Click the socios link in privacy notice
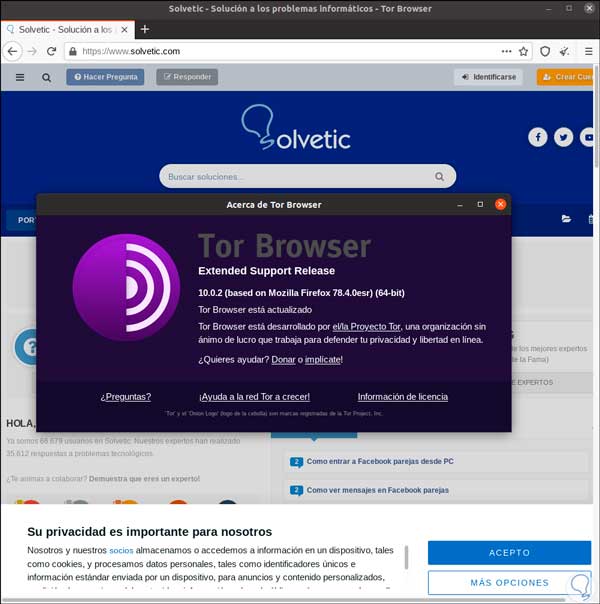 pyautogui.click(x=121, y=550)
